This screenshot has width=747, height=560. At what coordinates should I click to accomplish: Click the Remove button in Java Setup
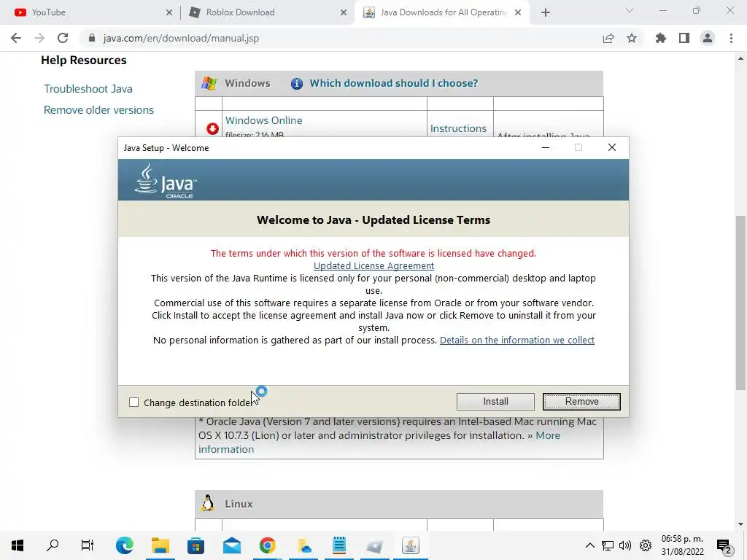(x=581, y=402)
